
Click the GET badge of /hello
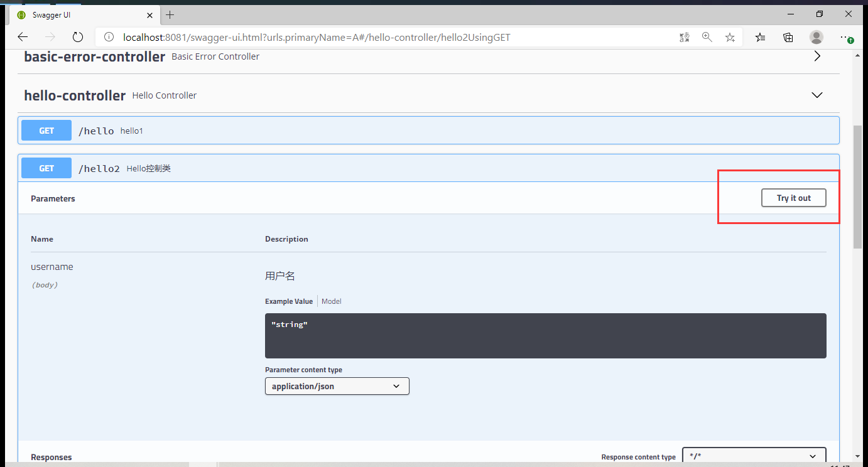click(x=46, y=131)
